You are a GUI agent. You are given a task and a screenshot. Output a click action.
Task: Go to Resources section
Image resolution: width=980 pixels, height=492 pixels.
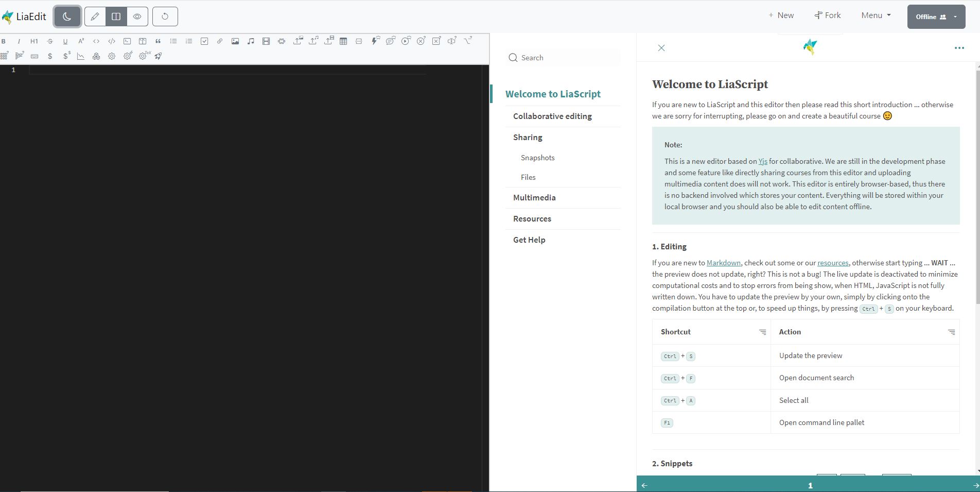coord(532,219)
